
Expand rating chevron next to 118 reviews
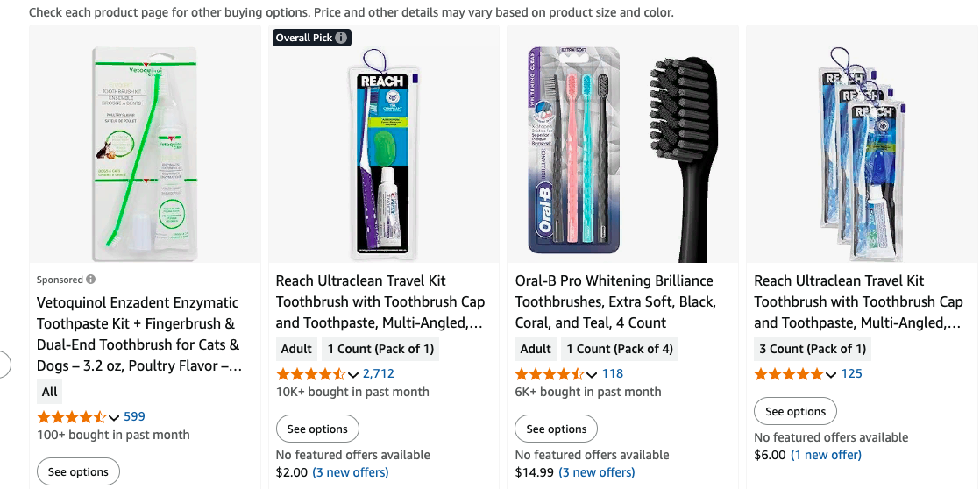(592, 374)
